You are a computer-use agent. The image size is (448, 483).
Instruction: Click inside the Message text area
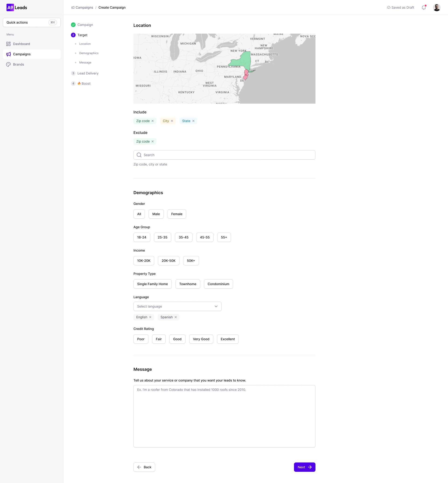(224, 416)
